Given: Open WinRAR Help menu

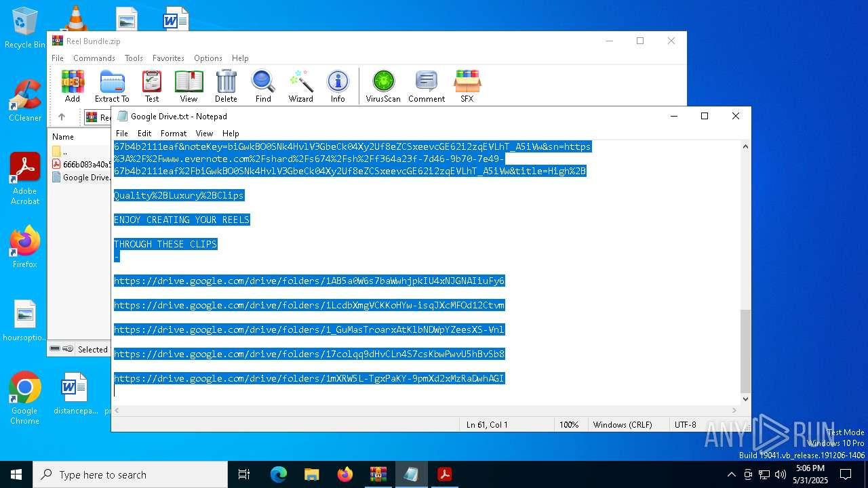Looking at the screenshot, I should (x=240, y=58).
